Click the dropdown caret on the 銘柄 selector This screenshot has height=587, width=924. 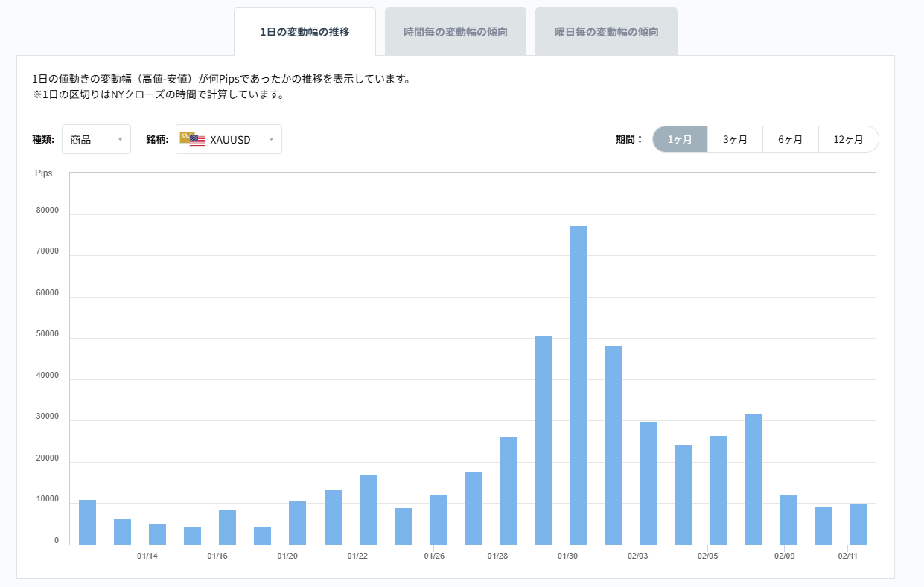click(x=270, y=139)
